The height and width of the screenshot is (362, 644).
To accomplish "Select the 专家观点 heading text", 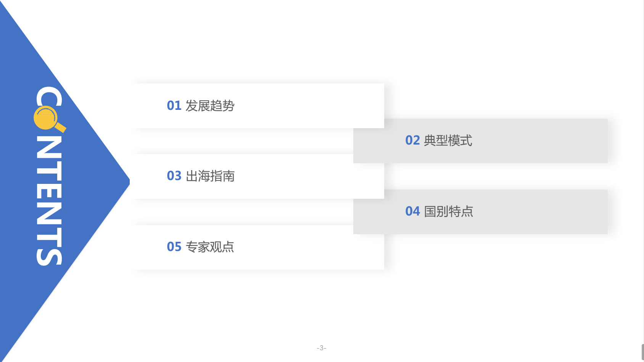I will 210,247.
